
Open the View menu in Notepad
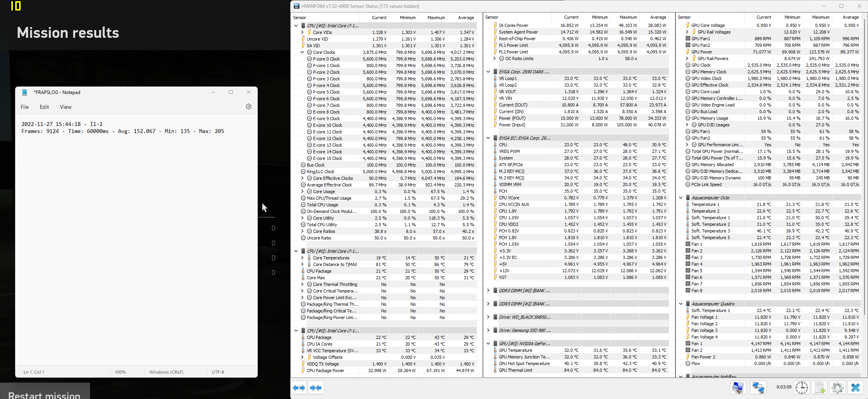coord(65,107)
